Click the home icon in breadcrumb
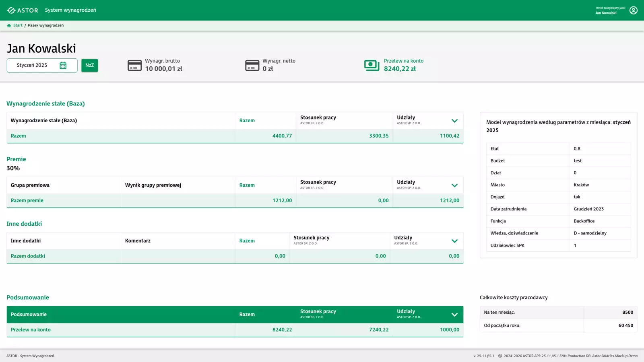The image size is (644, 362). [x=9, y=25]
